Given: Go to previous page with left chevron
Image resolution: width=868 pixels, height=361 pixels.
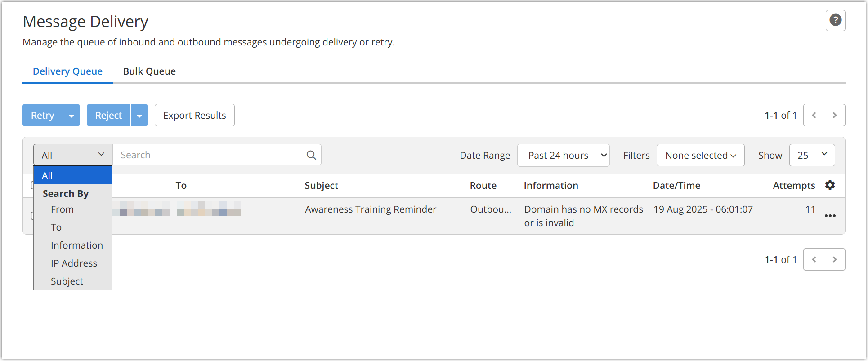Looking at the screenshot, I should click(x=814, y=115).
